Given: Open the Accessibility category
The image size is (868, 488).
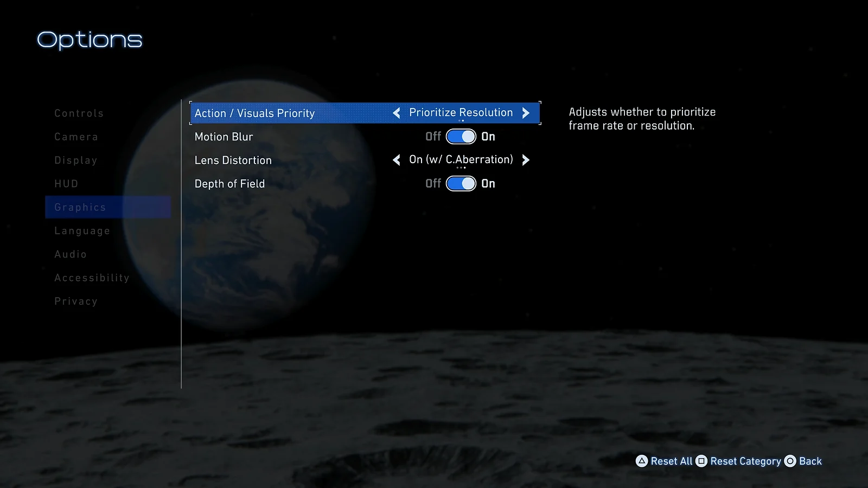Looking at the screenshot, I should [92, 278].
